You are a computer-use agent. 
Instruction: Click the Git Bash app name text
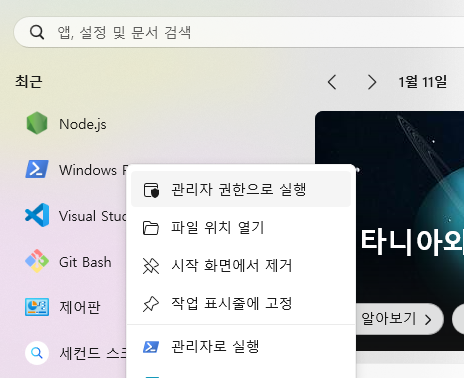pyautogui.click(x=85, y=262)
